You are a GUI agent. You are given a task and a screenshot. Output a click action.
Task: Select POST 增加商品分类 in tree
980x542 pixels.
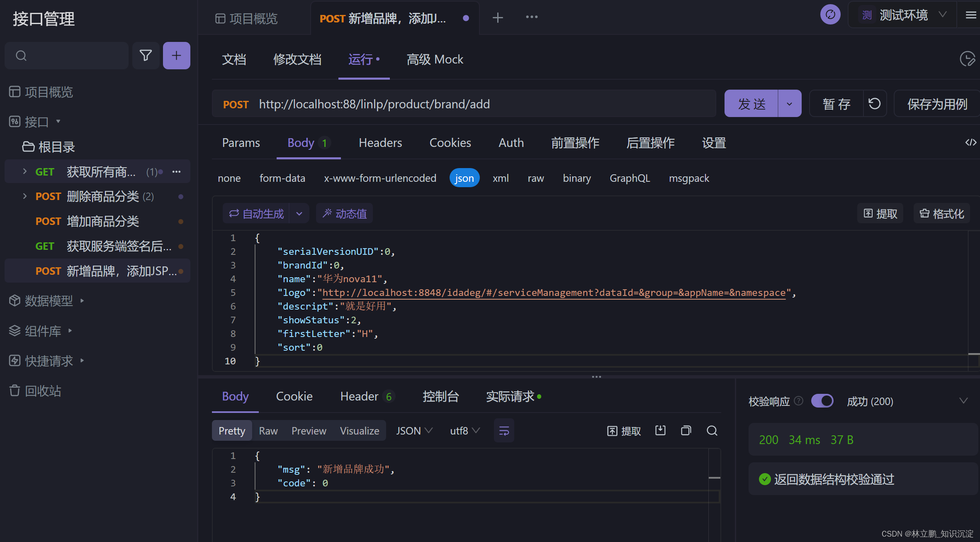pos(97,221)
